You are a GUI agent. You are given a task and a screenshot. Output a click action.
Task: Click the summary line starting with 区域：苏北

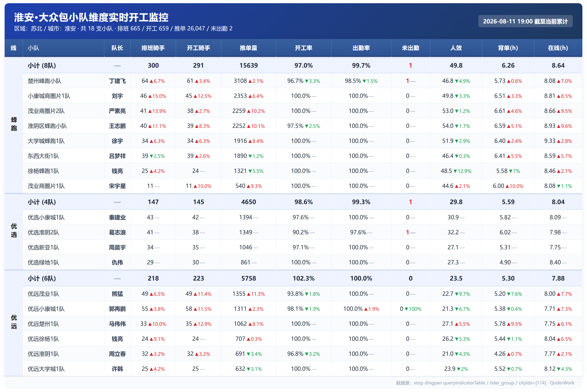(x=123, y=28)
